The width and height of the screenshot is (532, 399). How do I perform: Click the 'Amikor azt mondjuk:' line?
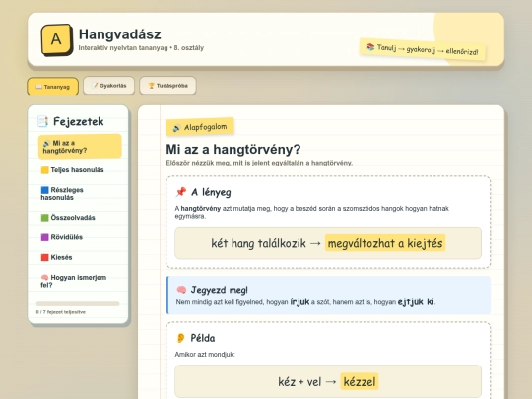pos(205,355)
